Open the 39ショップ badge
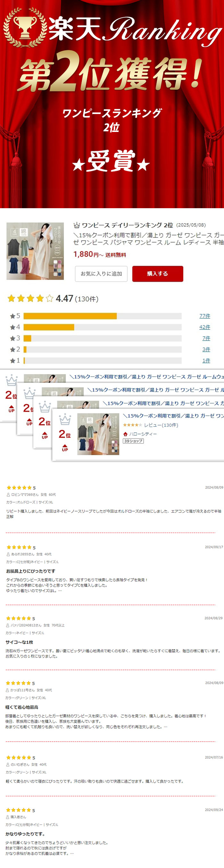This screenshot has height=868, width=224. click(133, 441)
